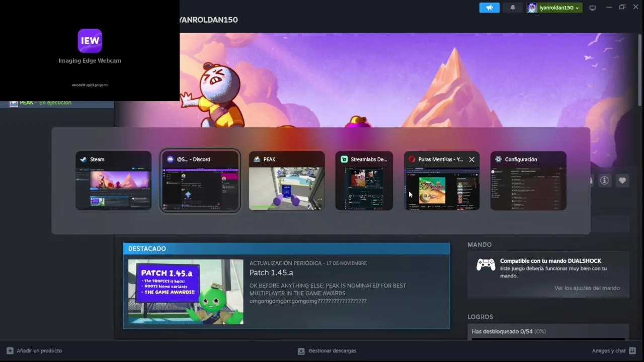The image size is (644, 362).
Task: Close the Puras Mentiras window from switcher
Action: 471,159
